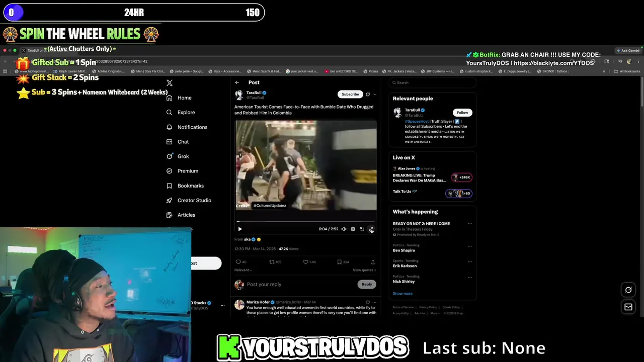644x362 pixels.
Task: Open View quotes link
Action: pyautogui.click(x=364, y=270)
